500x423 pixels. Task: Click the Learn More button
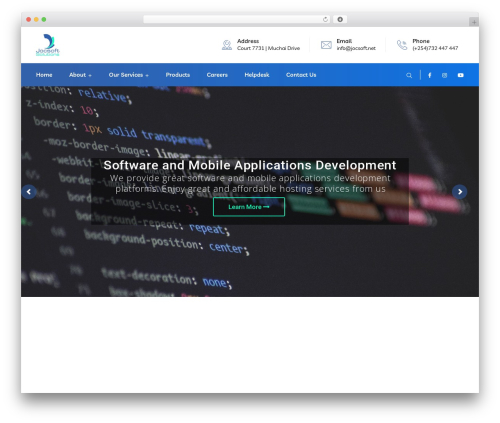tap(249, 207)
